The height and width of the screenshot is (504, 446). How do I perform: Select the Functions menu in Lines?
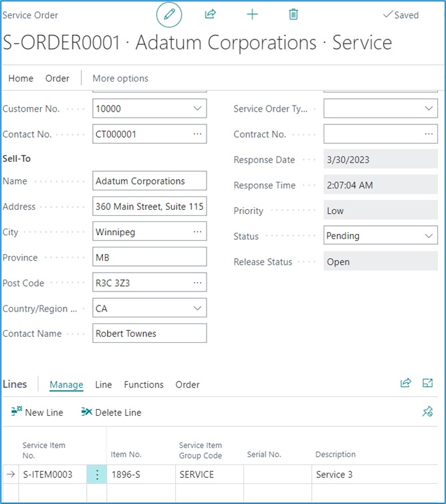pos(144,384)
